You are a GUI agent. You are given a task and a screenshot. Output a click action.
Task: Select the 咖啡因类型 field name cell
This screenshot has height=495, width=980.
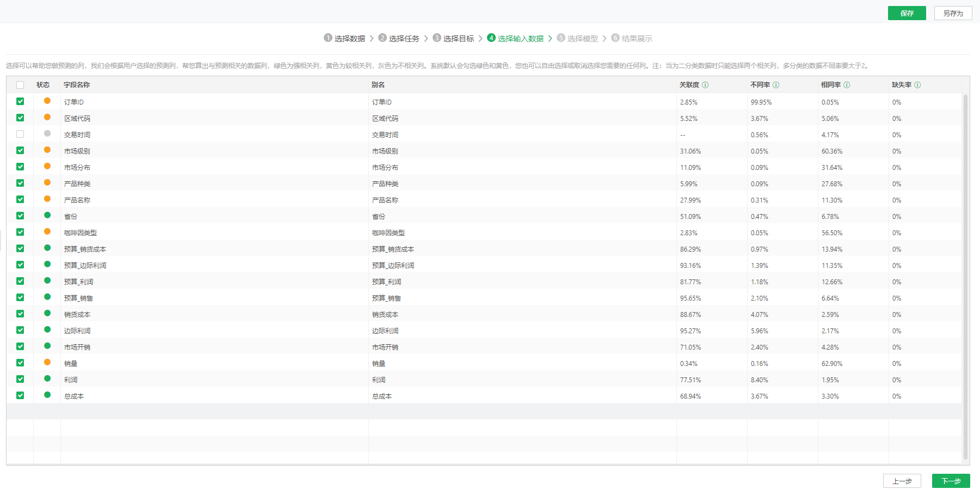tap(79, 232)
